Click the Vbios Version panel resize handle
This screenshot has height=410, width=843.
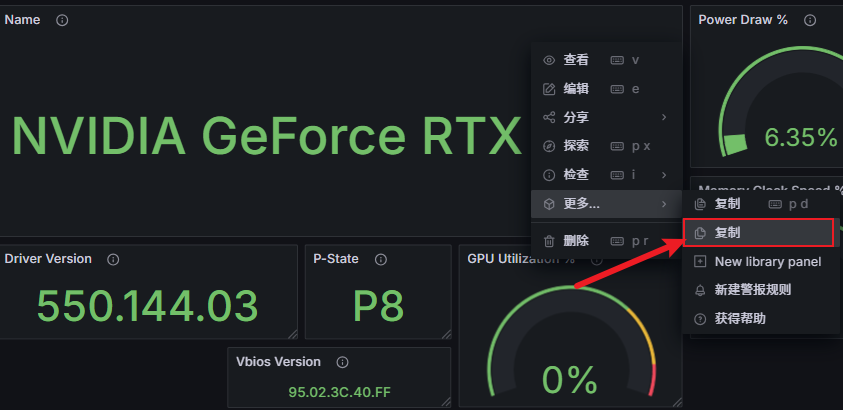[x=446, y=402]
